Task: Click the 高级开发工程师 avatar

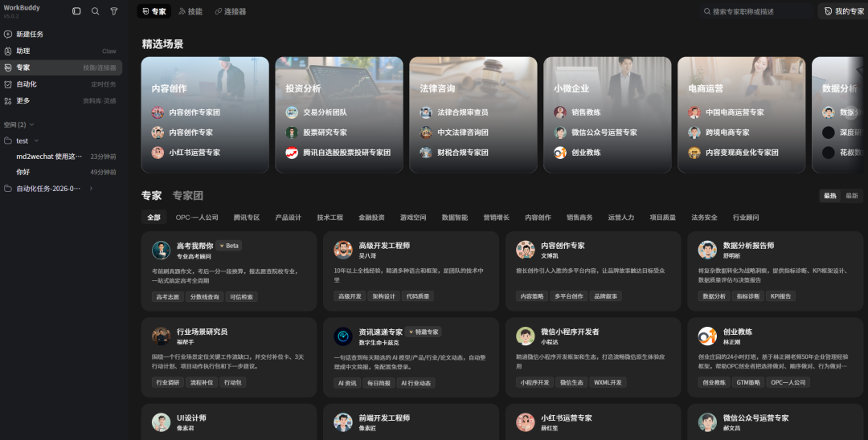Action: click(343, 250)
